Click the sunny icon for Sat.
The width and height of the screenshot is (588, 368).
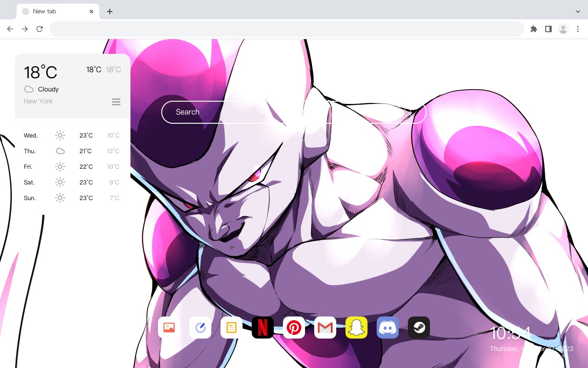(60, 182)
